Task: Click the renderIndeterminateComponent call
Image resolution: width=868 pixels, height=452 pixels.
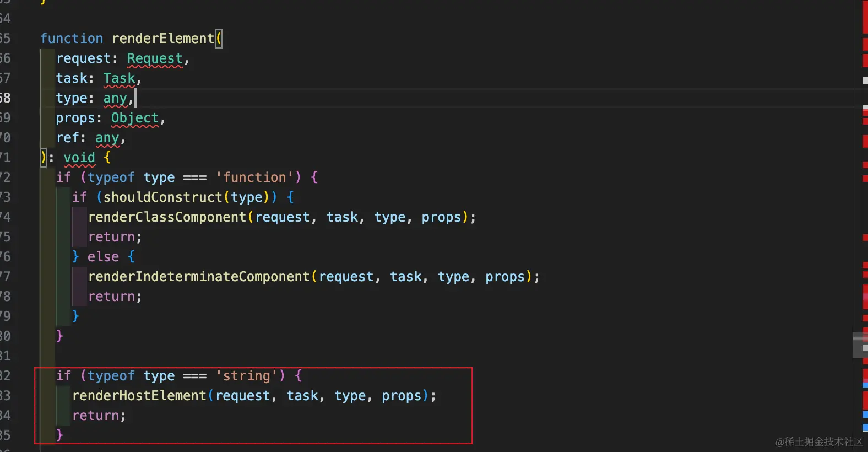Action: coord(199,277)
